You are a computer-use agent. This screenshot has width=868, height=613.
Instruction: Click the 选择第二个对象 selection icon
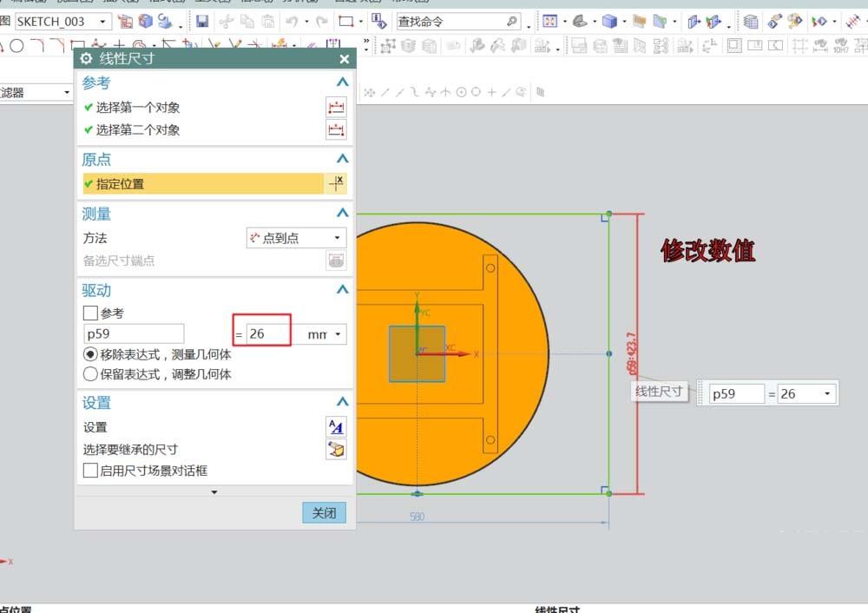335,129
